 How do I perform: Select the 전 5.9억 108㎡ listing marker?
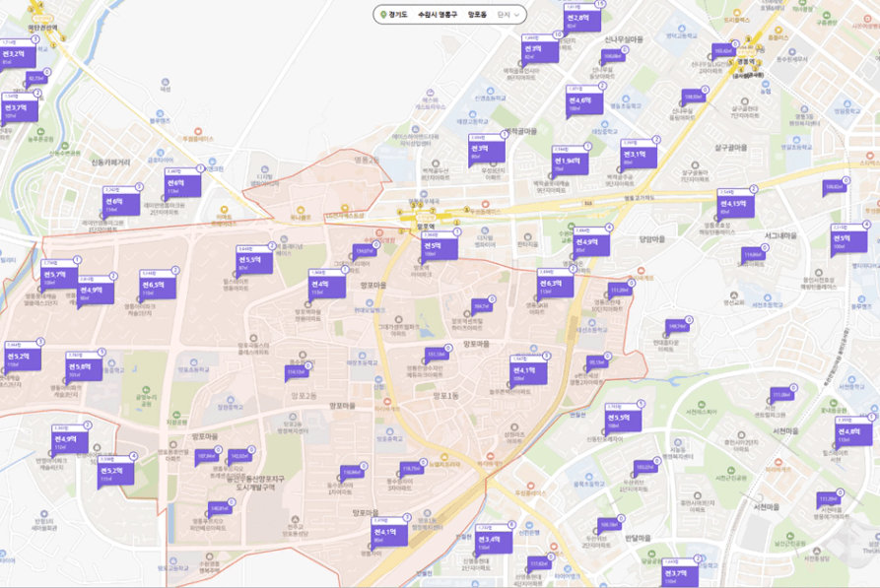pyautogui.click(x=438, y=248)
